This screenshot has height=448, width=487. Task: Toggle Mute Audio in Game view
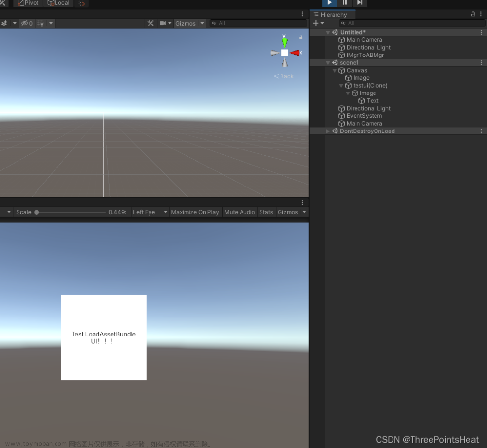(x=240, y=212)
